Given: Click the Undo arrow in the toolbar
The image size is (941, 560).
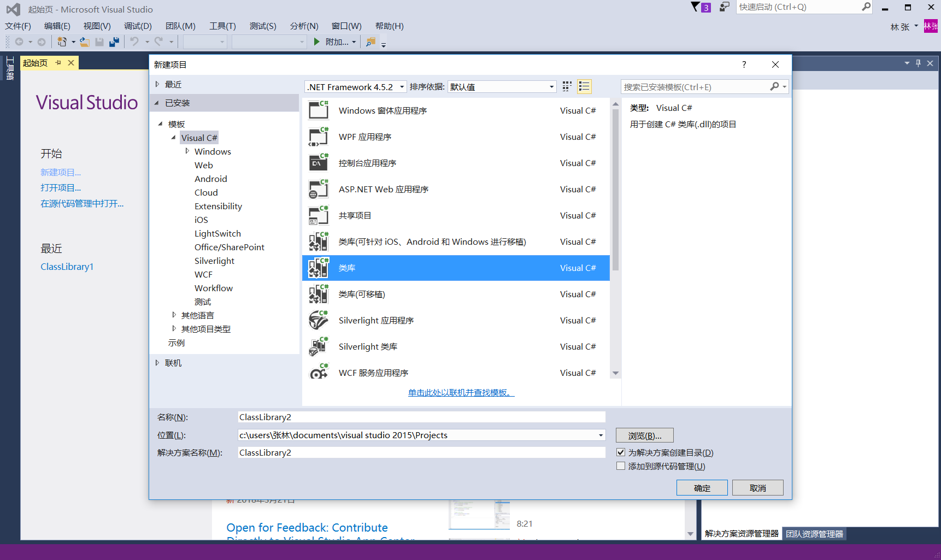Looking at the screenshot, I should tap(134, 42).
